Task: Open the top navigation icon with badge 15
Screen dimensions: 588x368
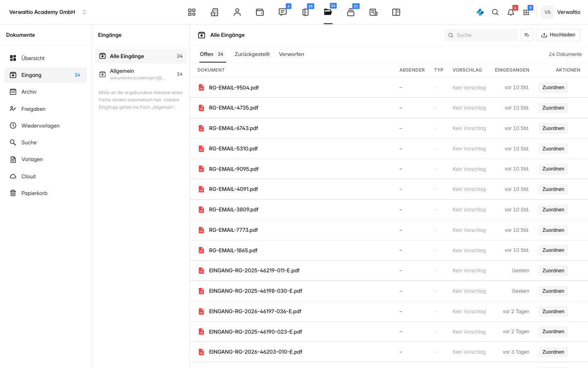Action: (305, 12)
